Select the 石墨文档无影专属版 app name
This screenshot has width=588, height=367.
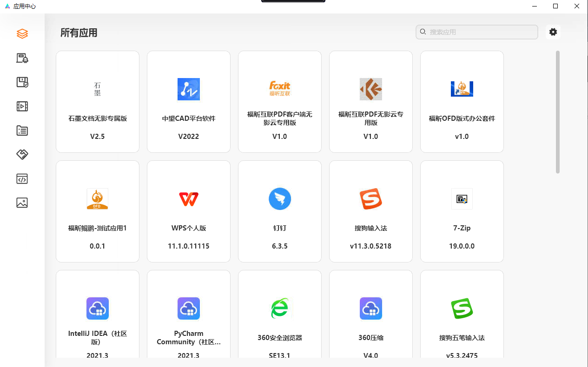[x=98, y=118]
